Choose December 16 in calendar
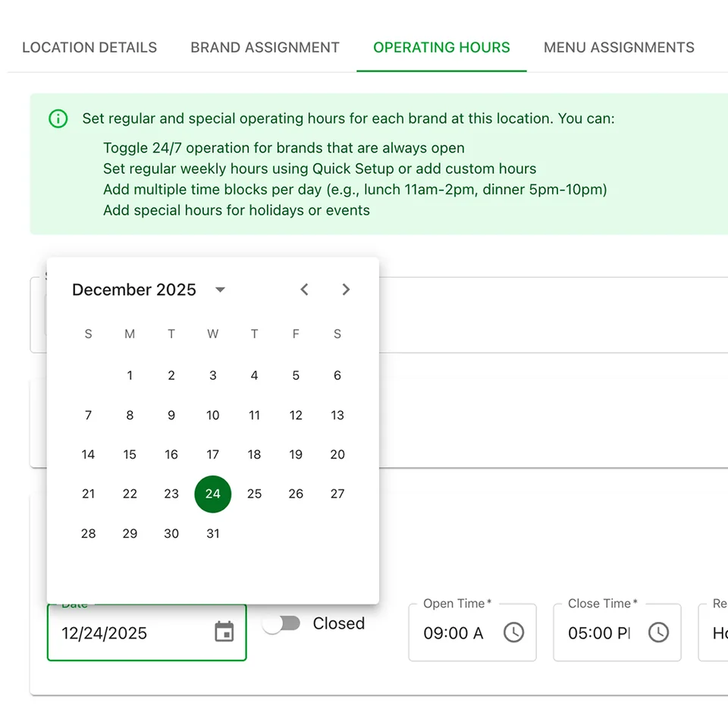The image size is (728, 728). 171,454
